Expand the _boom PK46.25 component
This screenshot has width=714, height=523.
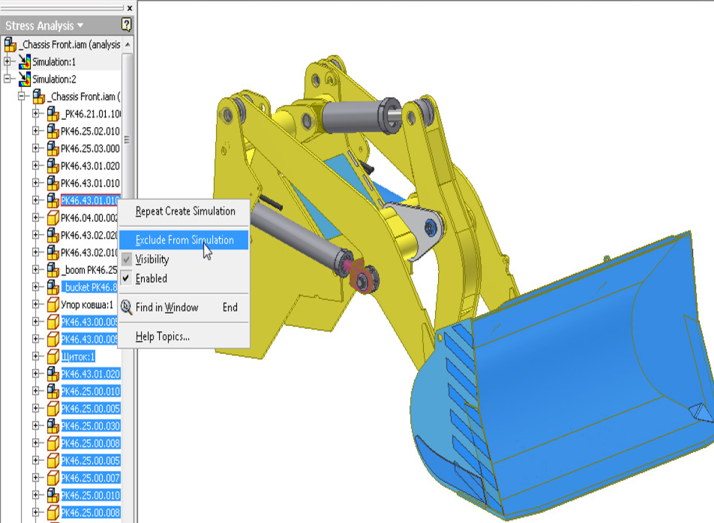36,269
